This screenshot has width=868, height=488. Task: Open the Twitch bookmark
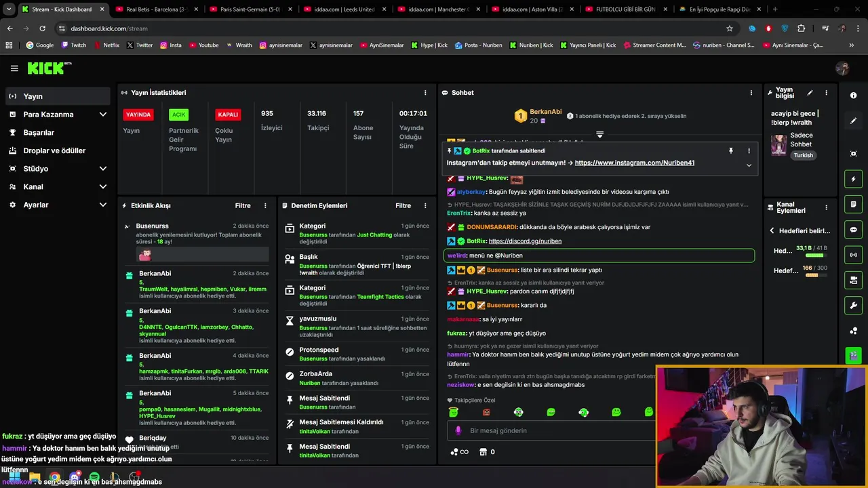pyautogui.click(x=74, y=45)
